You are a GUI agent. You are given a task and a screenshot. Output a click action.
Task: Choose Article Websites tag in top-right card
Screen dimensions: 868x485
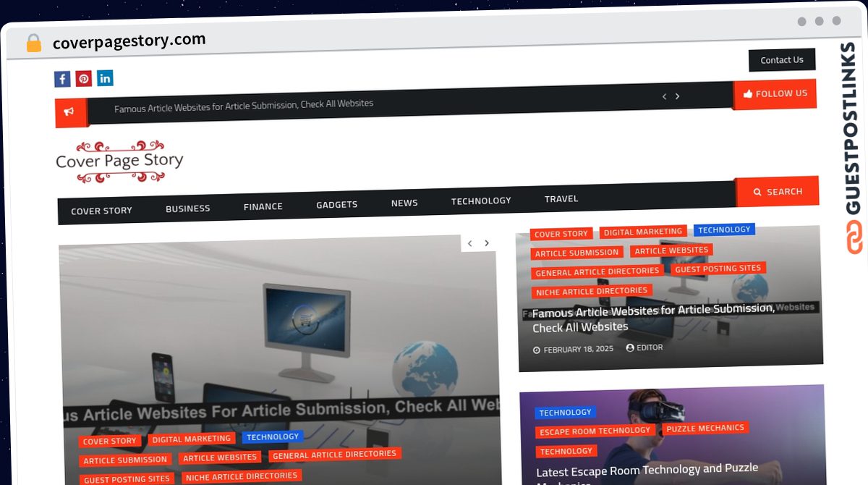click(672, 250)
